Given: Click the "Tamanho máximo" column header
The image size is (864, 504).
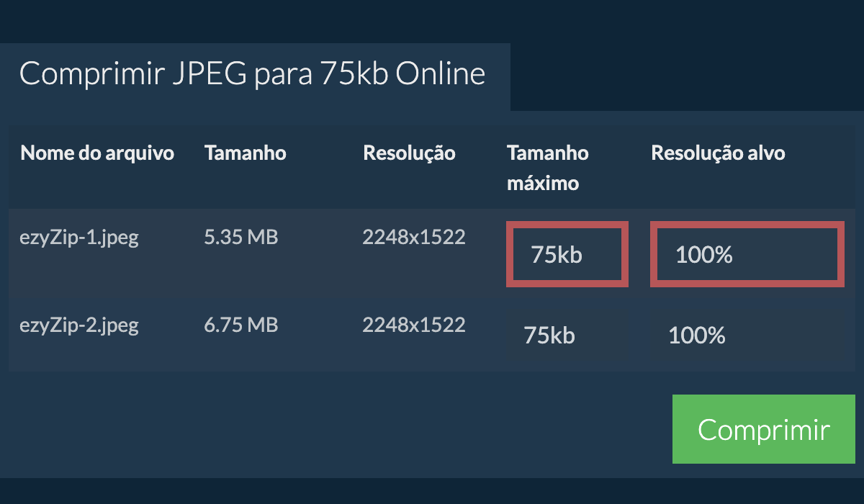Looking at the screenshot, I should [547, 168].
